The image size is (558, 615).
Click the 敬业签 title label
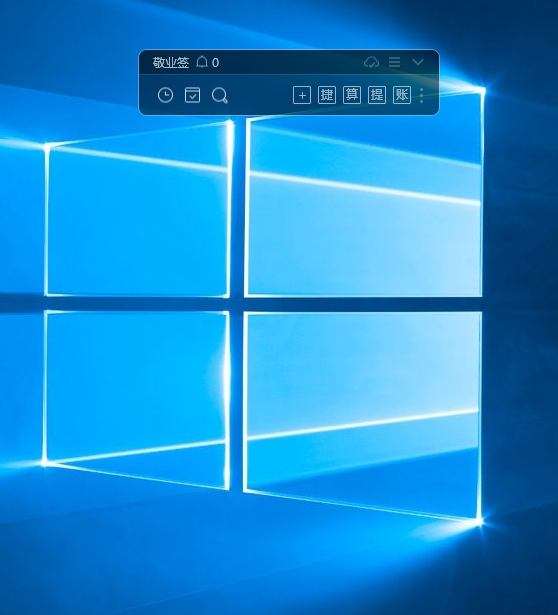[x=171, y=62]
